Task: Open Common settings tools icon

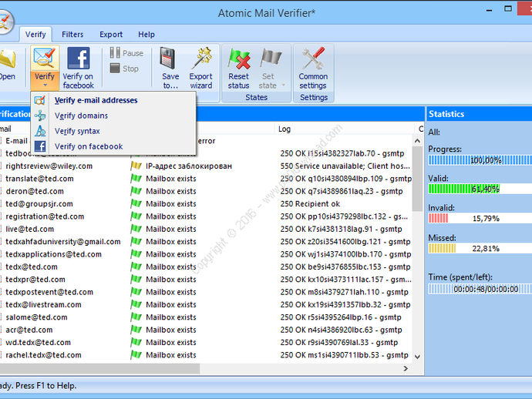Action: (314, 59)
